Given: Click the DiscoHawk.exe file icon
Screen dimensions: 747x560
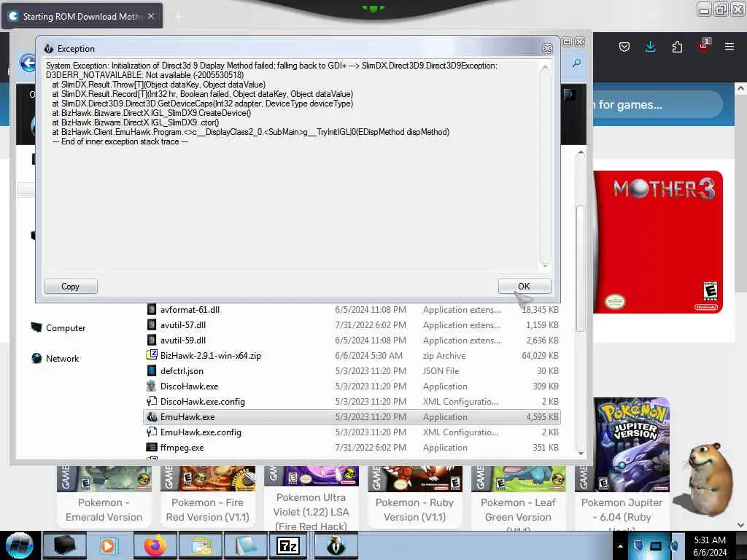Looking at the screenshot, I should click(x=152, y=386).
